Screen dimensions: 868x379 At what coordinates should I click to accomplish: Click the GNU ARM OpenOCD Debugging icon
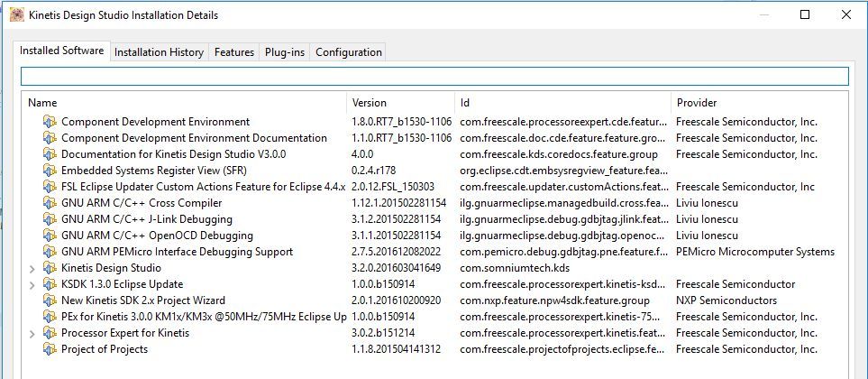[50, 236]
